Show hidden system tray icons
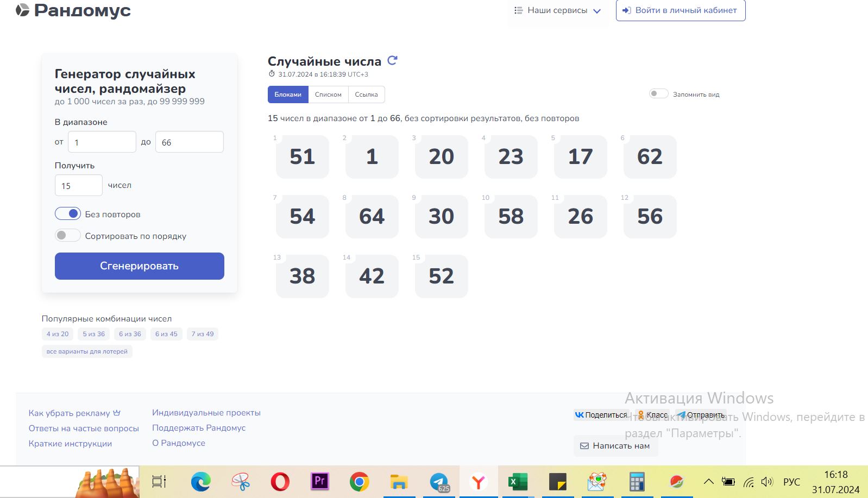The height and width of the screenshot is (498, 868). (x=709, y=482)
